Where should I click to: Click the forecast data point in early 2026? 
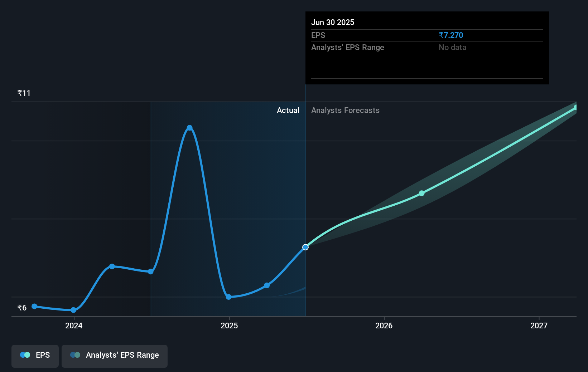tap(421, 193)
